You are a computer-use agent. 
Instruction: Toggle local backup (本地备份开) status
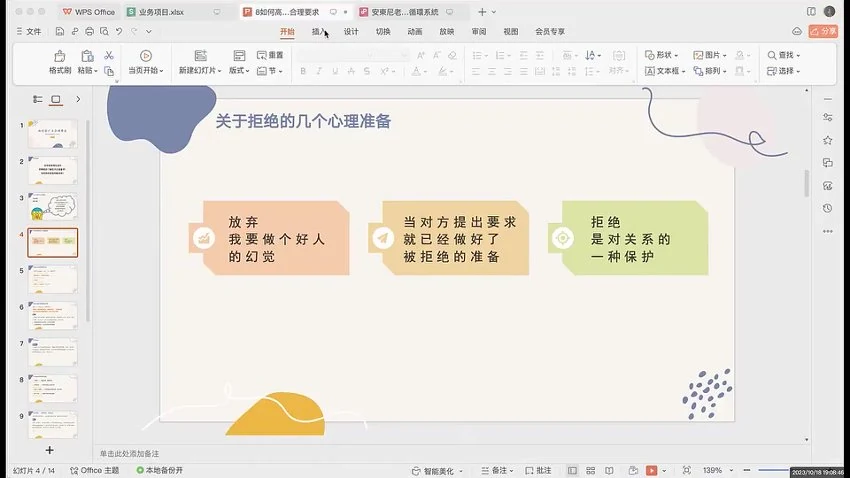click(x=160, y=470)
